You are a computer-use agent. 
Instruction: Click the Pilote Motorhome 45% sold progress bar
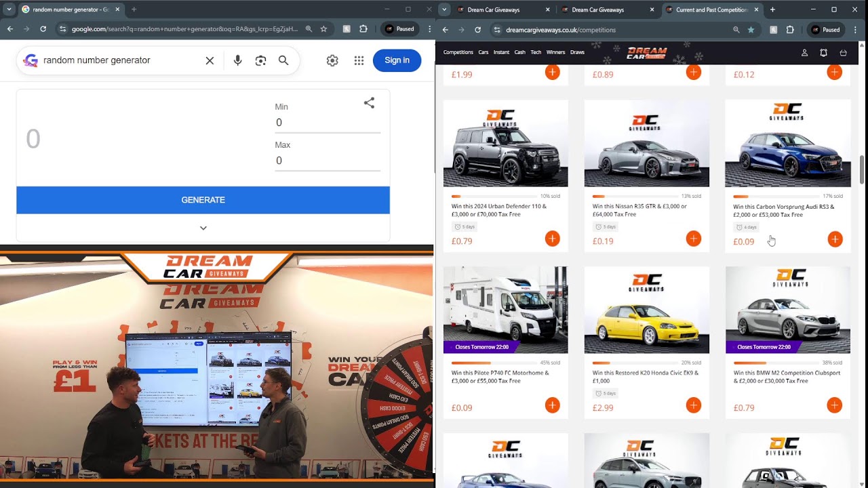[494, 363]
